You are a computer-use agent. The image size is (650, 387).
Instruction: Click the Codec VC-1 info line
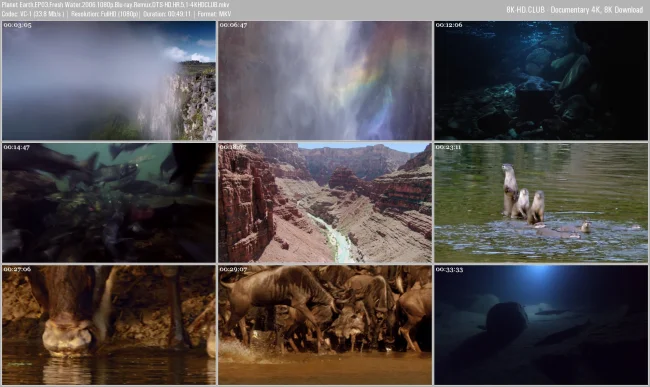pos(116,14)
